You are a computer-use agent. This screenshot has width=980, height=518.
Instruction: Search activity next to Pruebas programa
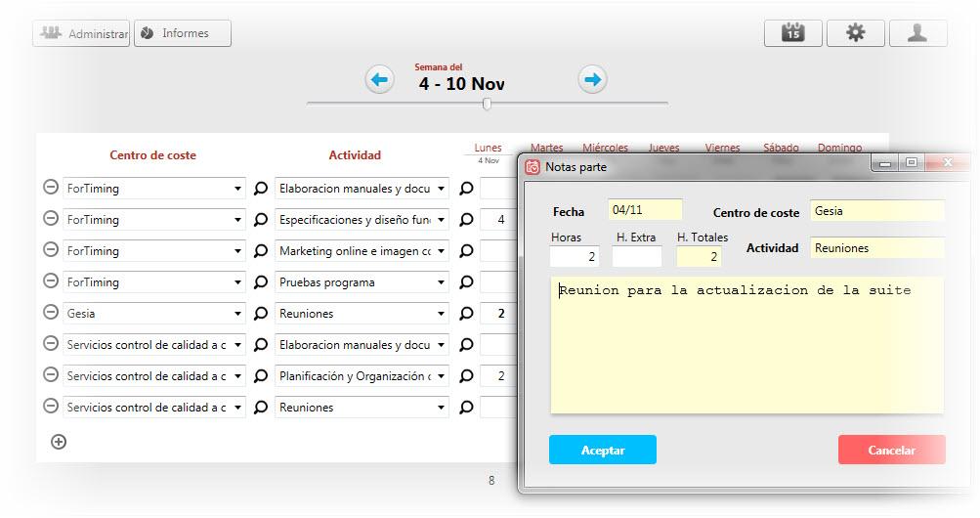point(466,281)
